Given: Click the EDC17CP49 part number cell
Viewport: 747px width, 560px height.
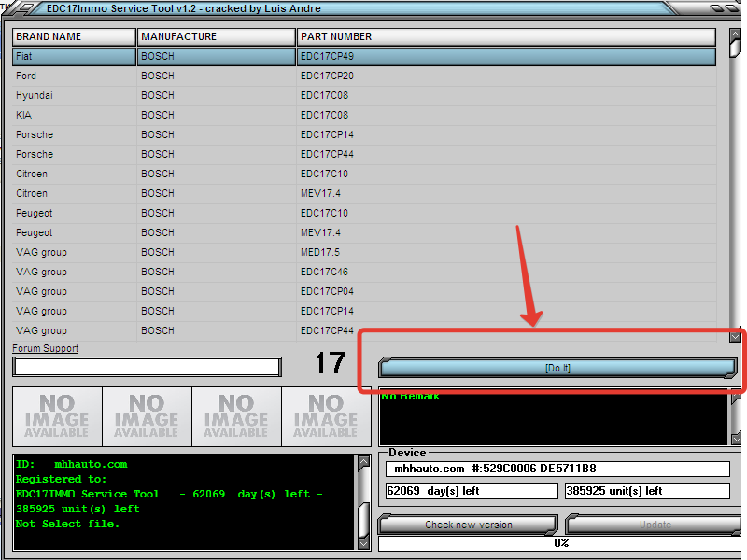Looking at the screenshot, I should coord(506,56).
